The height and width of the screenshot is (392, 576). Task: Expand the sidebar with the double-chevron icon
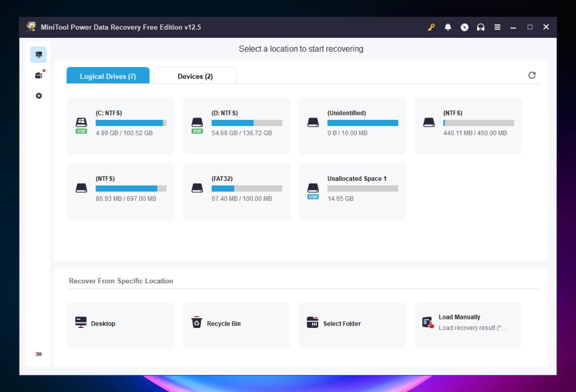[39, 354]
